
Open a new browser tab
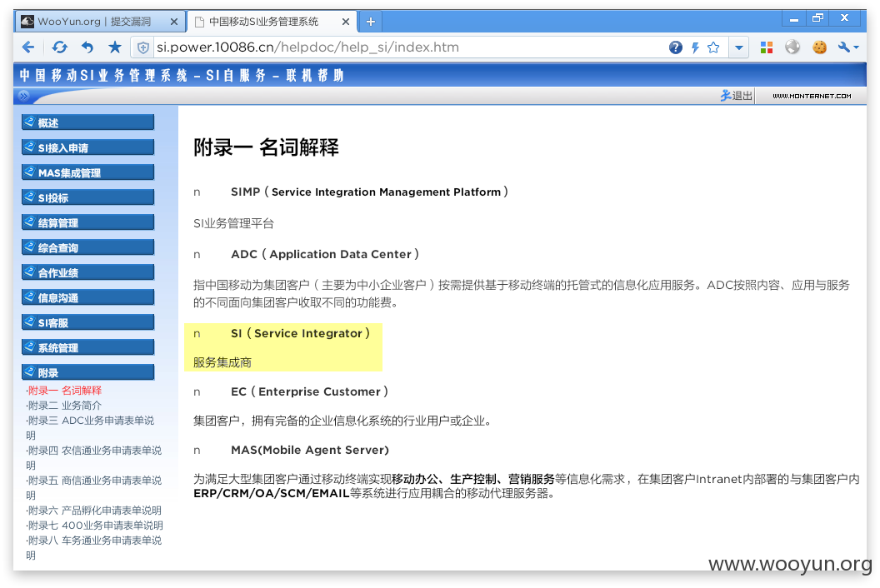(370, 22)
